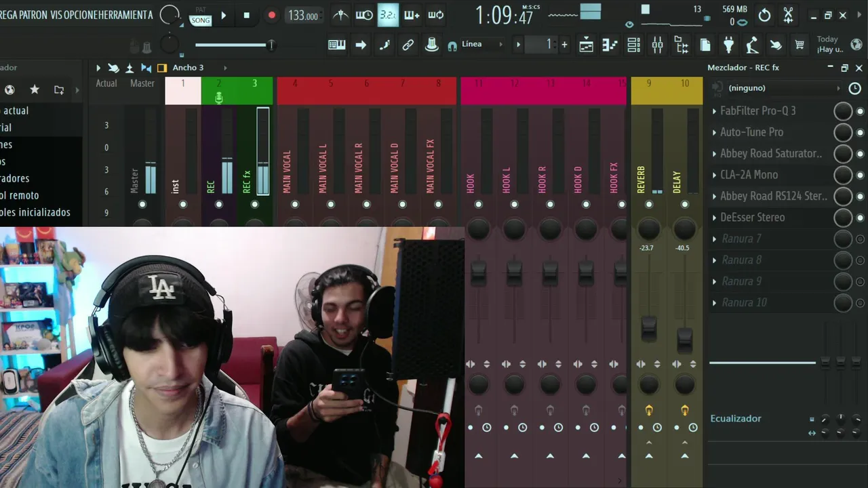Click the stamp icon in toolbar
Image resolution: width=868 pixels, height=488 pixels.
(x=431, y=45)
